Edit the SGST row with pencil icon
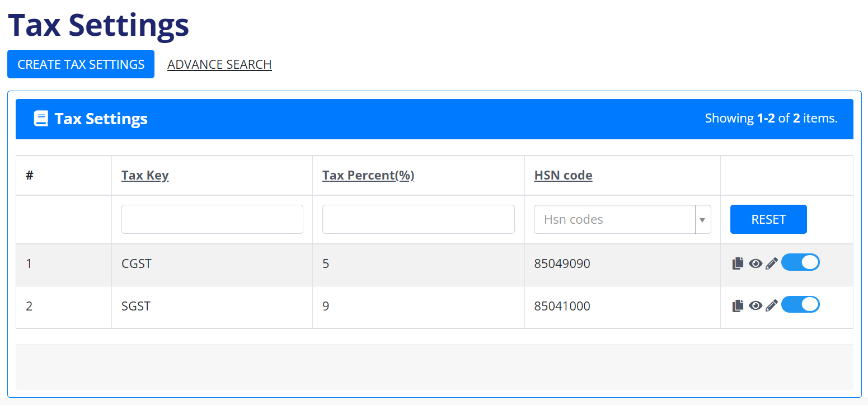This screenshot has height=405, width=868. [772, 305]
